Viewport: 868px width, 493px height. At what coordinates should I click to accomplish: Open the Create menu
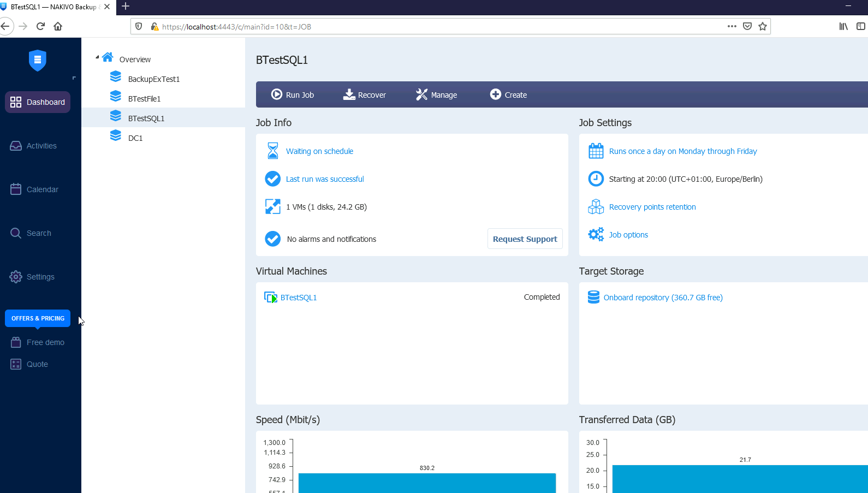508,94
